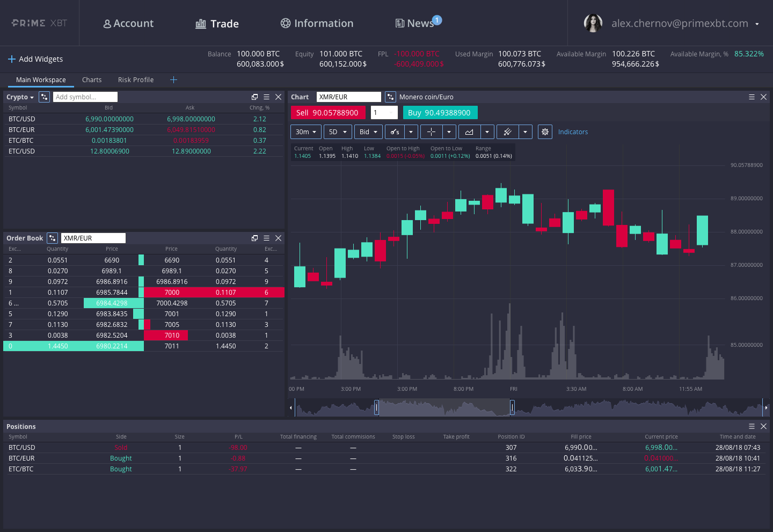The height and width of the screenshot is (532, 773).
Task: Click the chart symbol field XMR/EUR
Action: click(x=349, y=97)
